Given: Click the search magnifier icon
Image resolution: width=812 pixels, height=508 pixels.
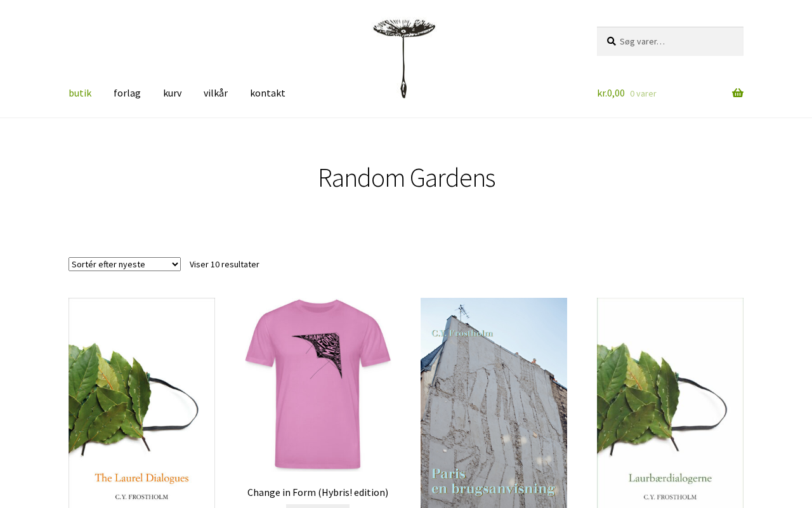Looking at the screenshot, I should coord(611,41).
